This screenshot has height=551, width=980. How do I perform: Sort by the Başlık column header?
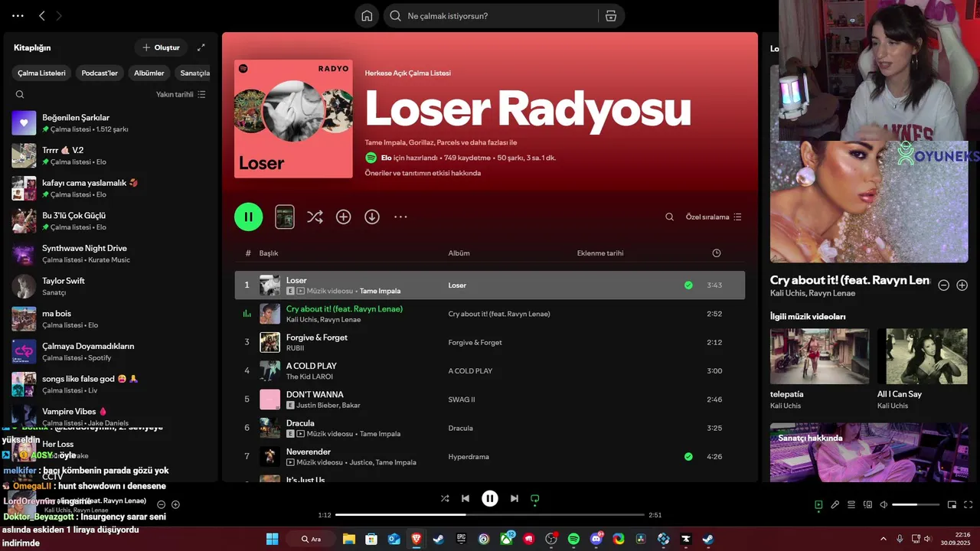point(269,253)
